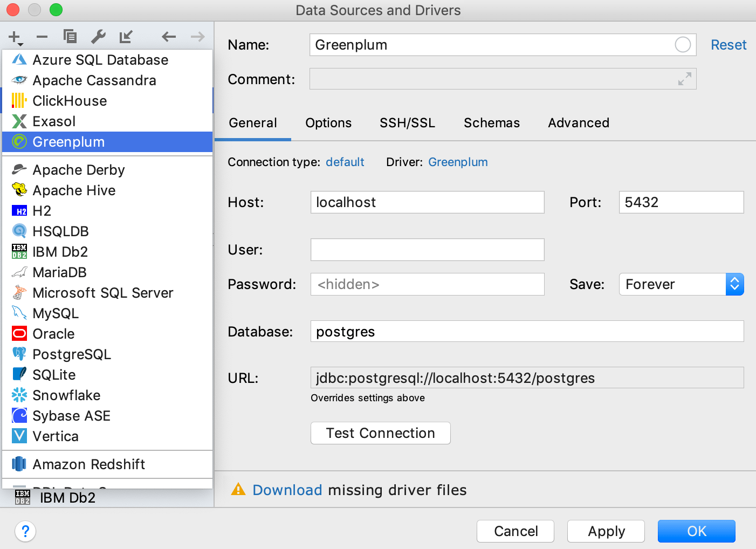Image resolution: width=756 pixels, height=549 pixels.
Task: Open driver settings with the wrench icon
Action: click(x=98, y=37)
